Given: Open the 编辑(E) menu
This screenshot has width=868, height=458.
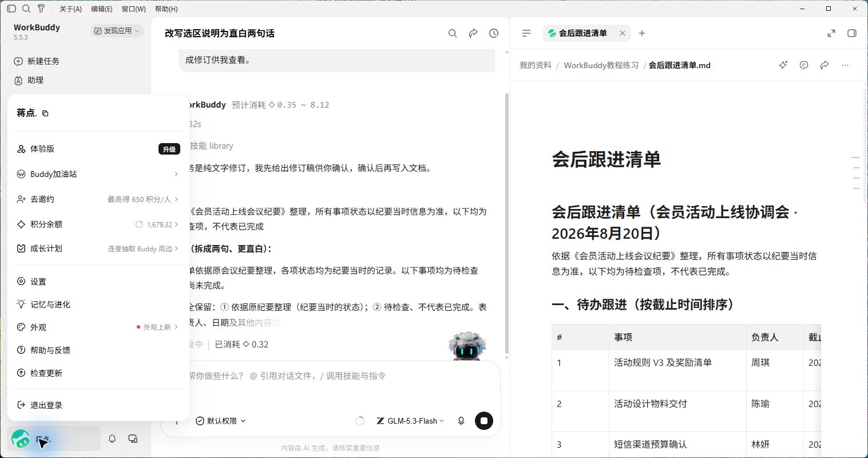Looking at the screenshot, I should click(102, 9).
